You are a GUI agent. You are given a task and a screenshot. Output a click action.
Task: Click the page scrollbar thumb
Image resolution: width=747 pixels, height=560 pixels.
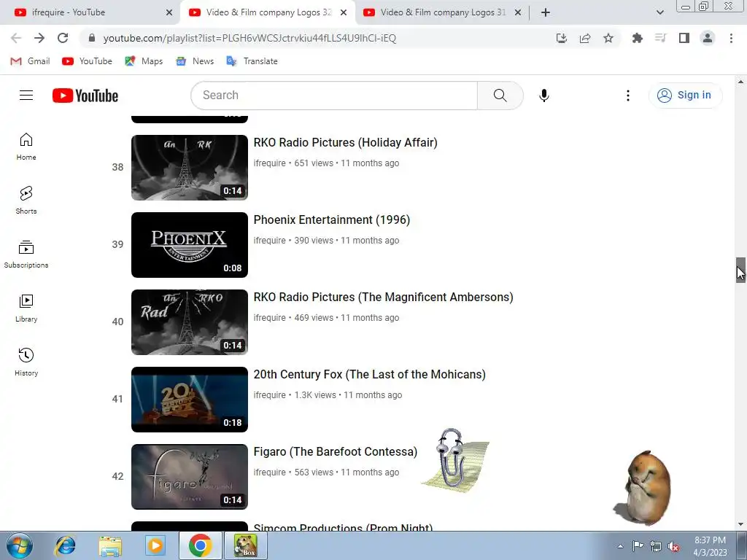coord(740,270)
